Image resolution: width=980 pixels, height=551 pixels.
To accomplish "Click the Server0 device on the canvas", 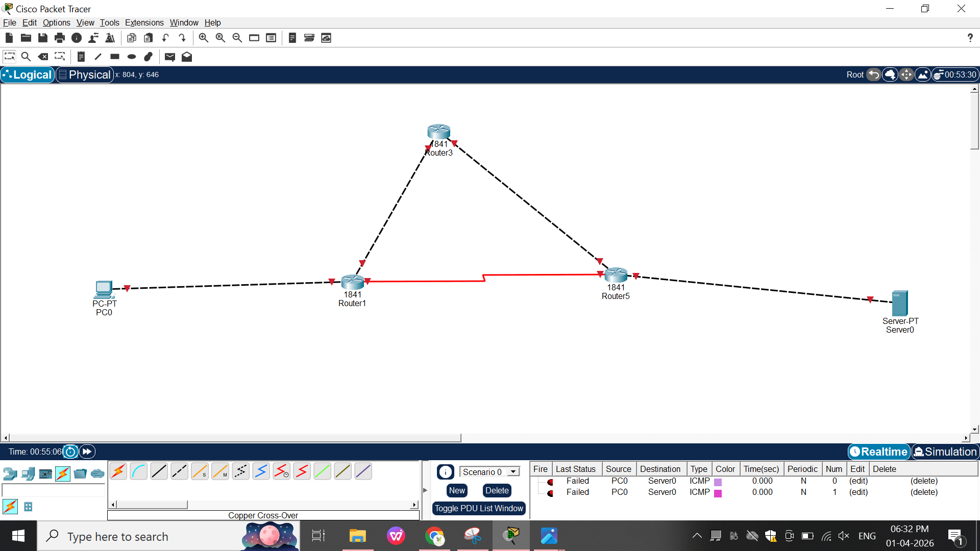I will point(899,303).
